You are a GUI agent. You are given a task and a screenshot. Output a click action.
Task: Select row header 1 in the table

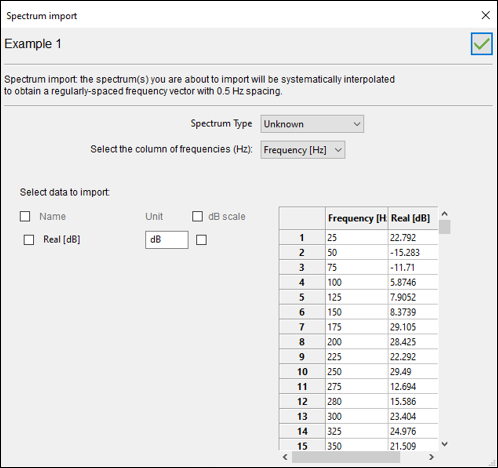coord(302,237)
